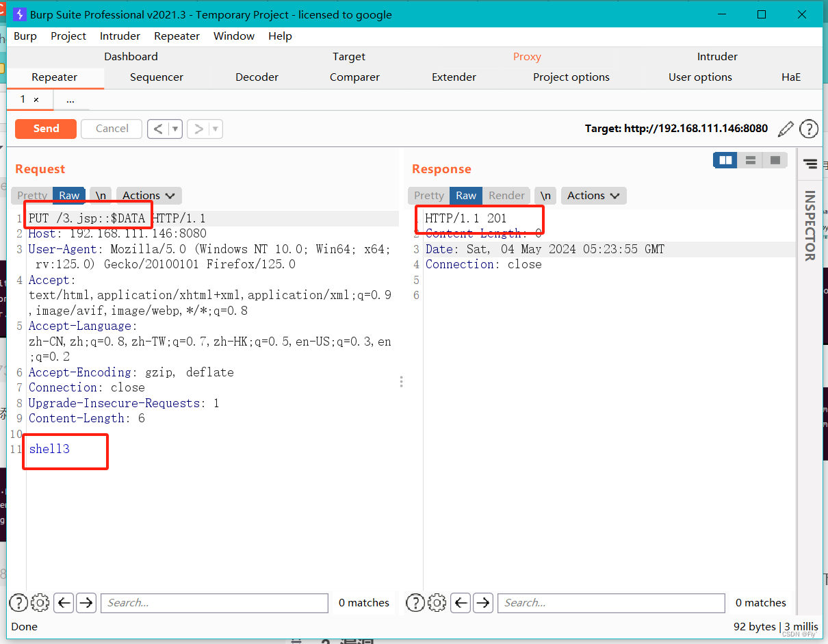
Task: Select Render view in Response pane
Action: coord(507,196)
